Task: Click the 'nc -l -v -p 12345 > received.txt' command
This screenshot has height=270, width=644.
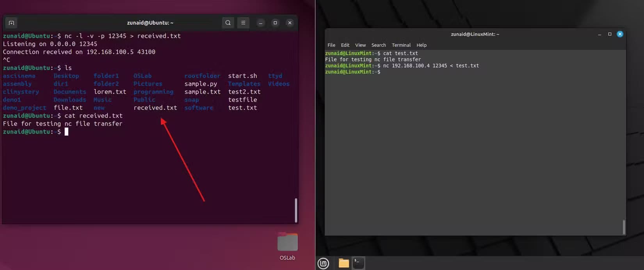Action: click(x=123, y=36)
